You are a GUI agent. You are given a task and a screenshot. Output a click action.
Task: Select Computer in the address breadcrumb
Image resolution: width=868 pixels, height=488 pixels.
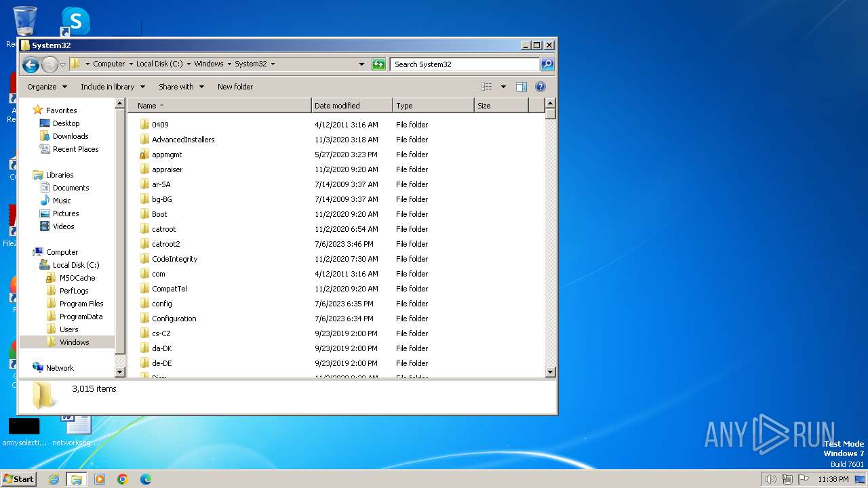pos(108,64)
